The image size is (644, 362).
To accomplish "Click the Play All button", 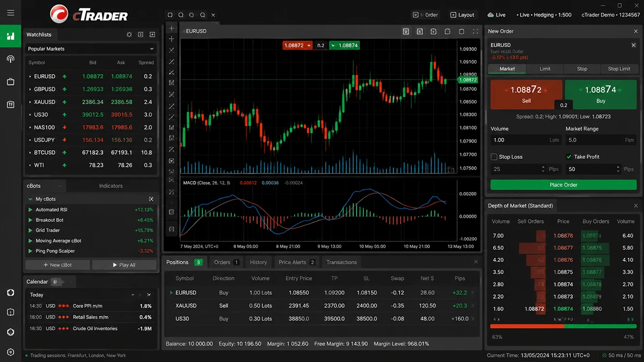I will [x=124, y=265].
